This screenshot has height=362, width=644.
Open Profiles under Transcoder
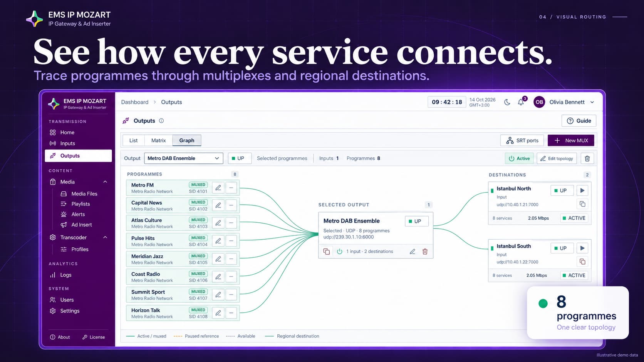click(x=80, y=249)
